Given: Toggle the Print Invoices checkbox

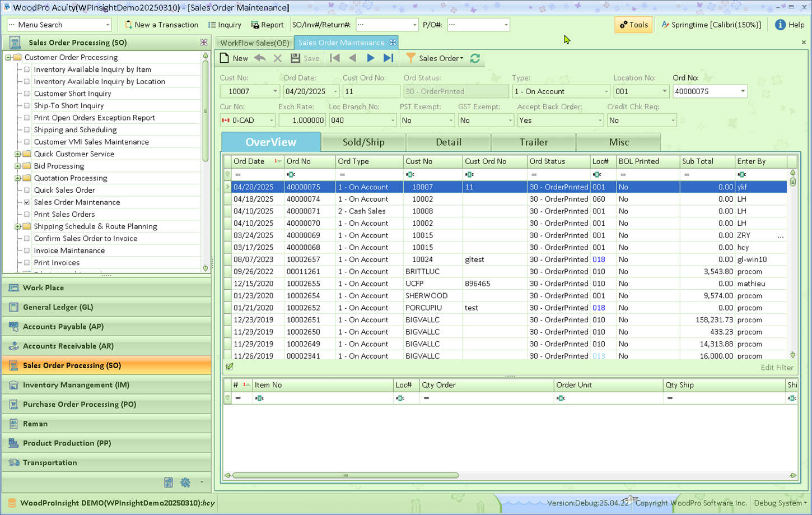Looking at the screenshot, I should [27, 263].
